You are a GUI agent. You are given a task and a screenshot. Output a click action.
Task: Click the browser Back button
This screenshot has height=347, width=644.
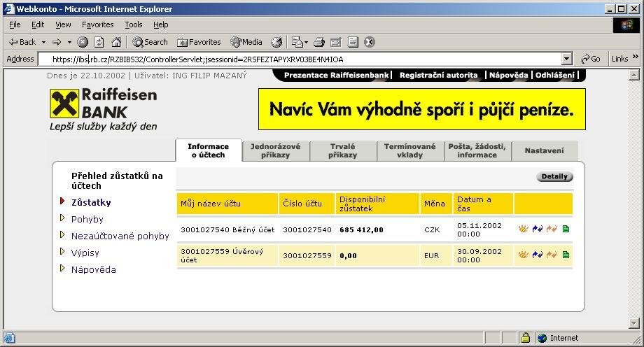coord(22,42)
